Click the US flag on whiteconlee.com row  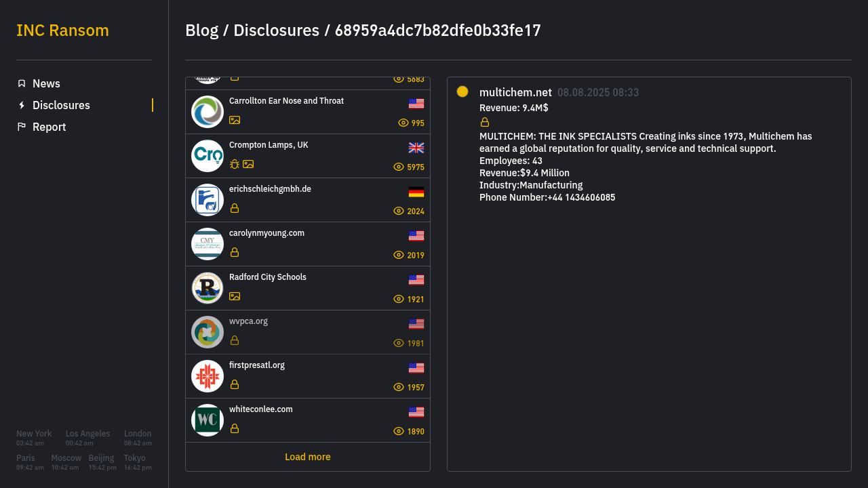point(416,412)
